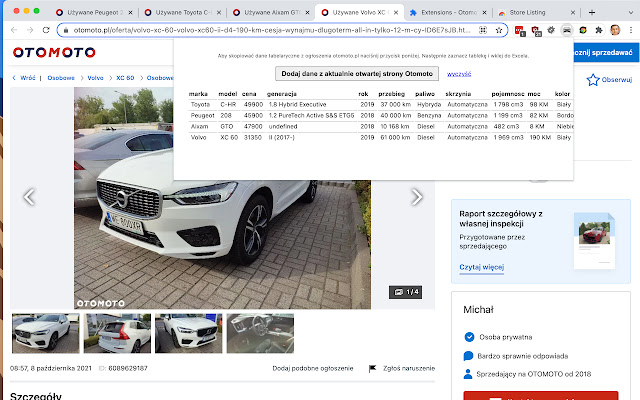Viewport: 640px width, 400px height.
Task: Select the second thumbnail showing Volvo rear
Action: point(117,333)
